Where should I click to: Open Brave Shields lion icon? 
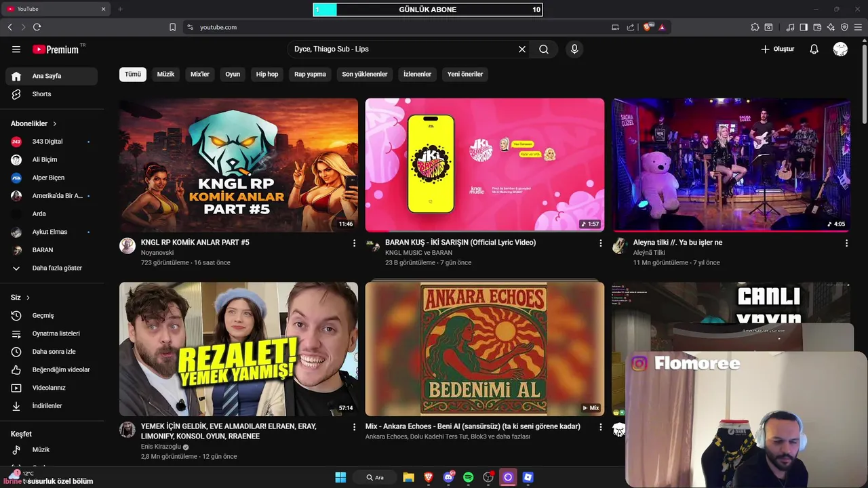[x=647, y=27]
